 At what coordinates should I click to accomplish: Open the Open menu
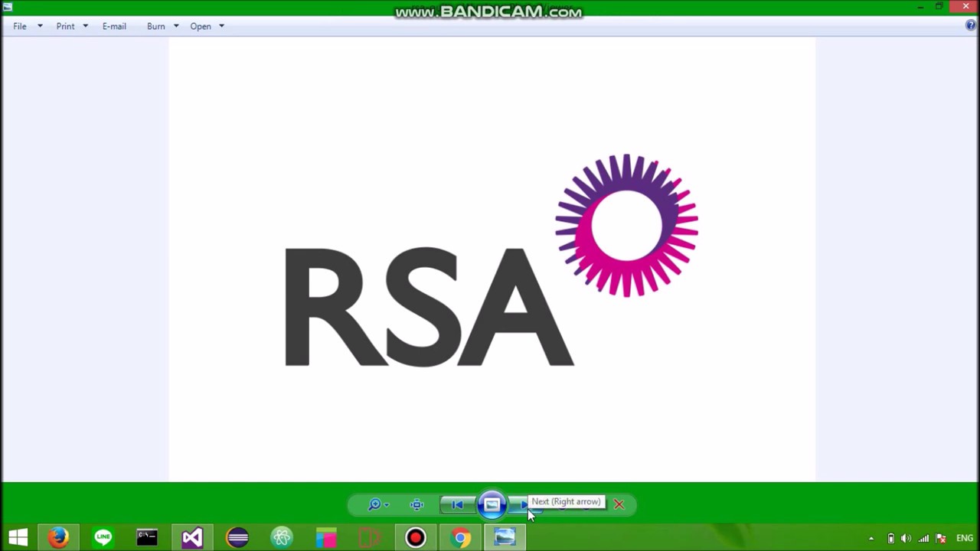click(x=201, y=26)
